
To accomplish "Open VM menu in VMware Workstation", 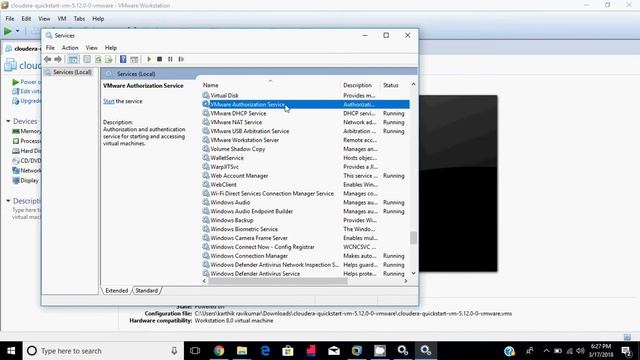I will coord(62,19).
